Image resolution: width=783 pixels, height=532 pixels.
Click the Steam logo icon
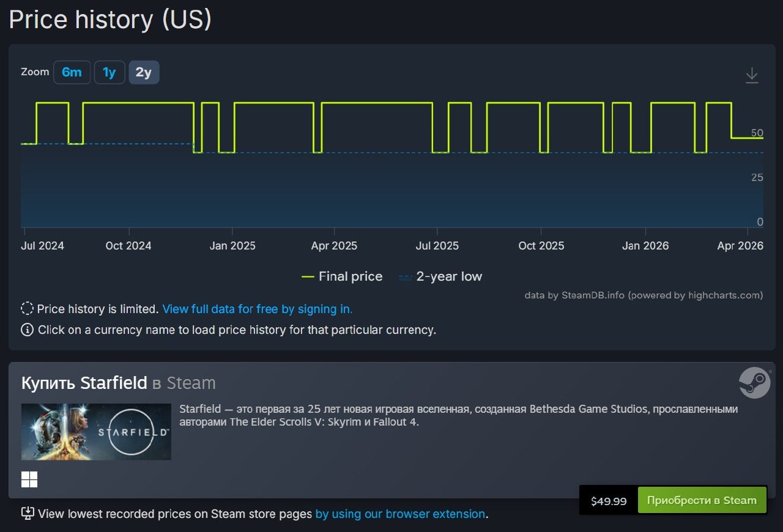754,383
